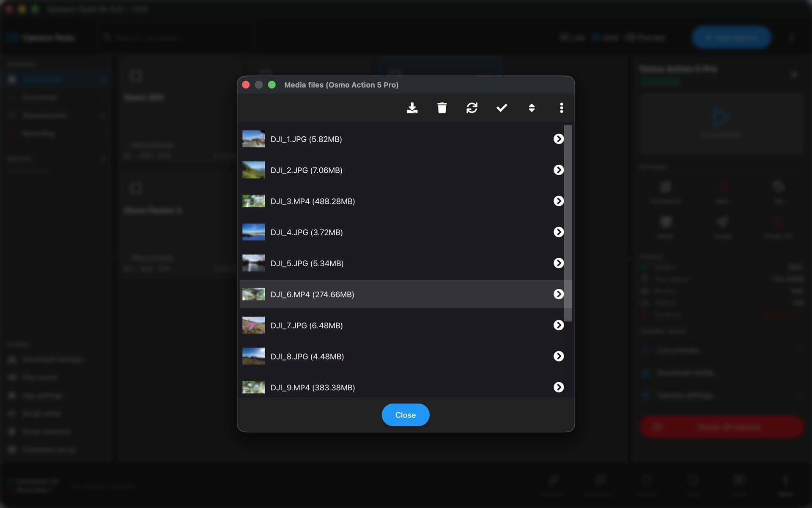This screenshot has width=812, height=508.
Task: Select file name DJI_2.JPG (7.06MB)
Action: click(x=306, y=170)
